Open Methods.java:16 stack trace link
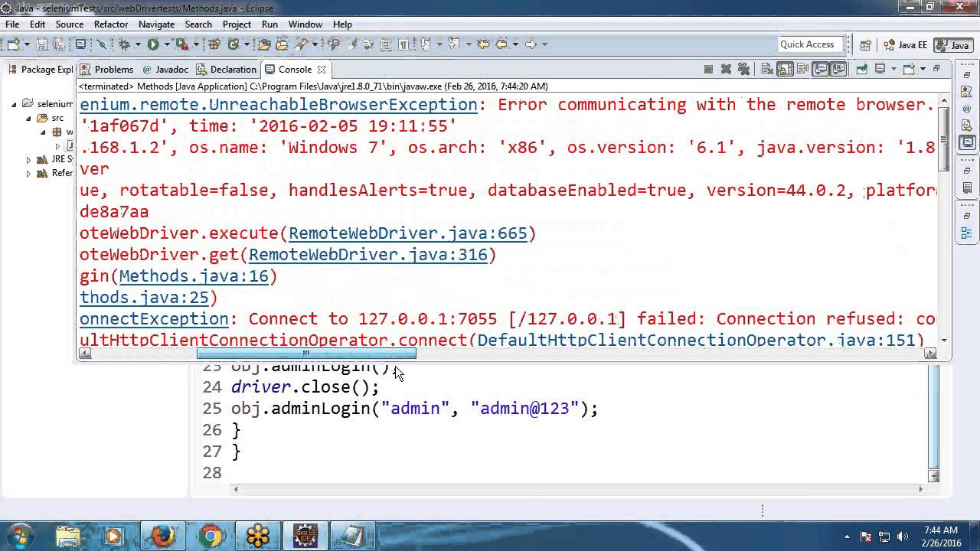The height and width of the screenshot is (551, 980). pos(193,276)
